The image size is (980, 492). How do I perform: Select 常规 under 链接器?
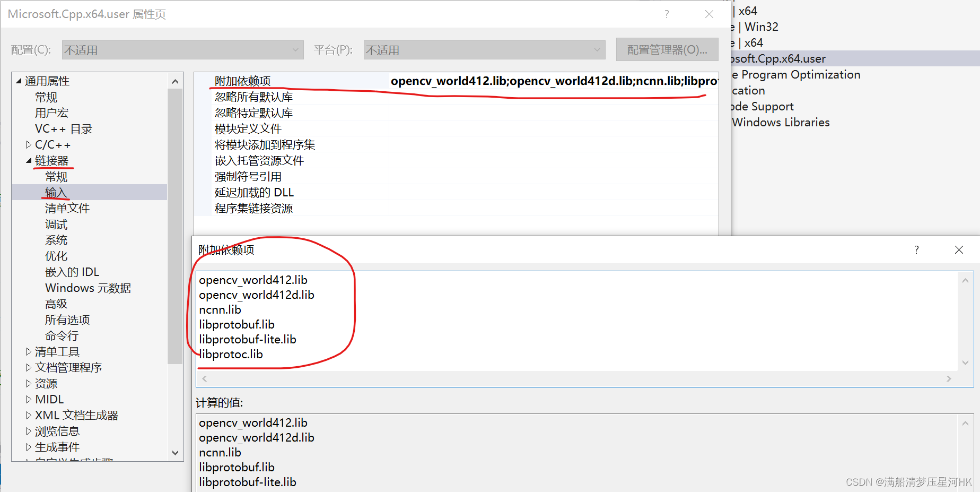(56, 177)
